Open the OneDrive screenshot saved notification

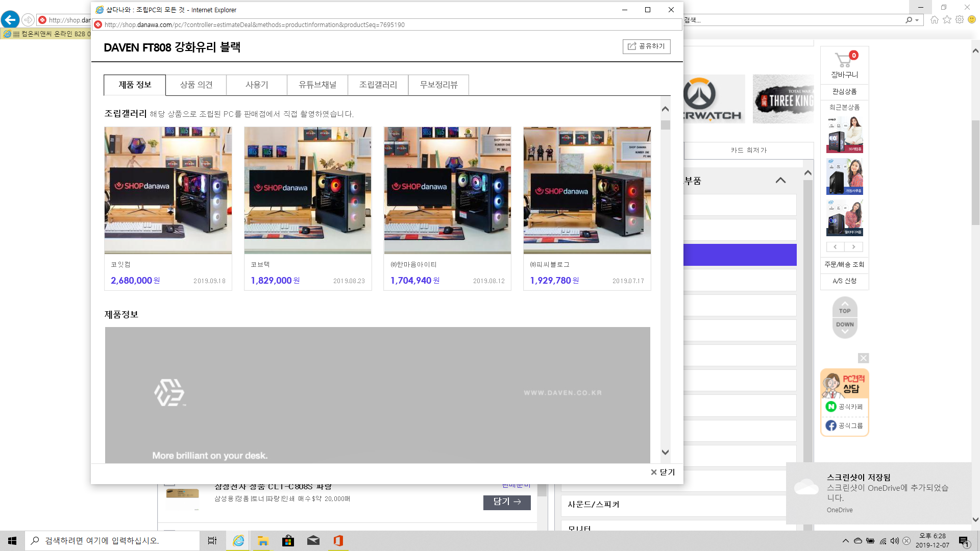point(879,493)
